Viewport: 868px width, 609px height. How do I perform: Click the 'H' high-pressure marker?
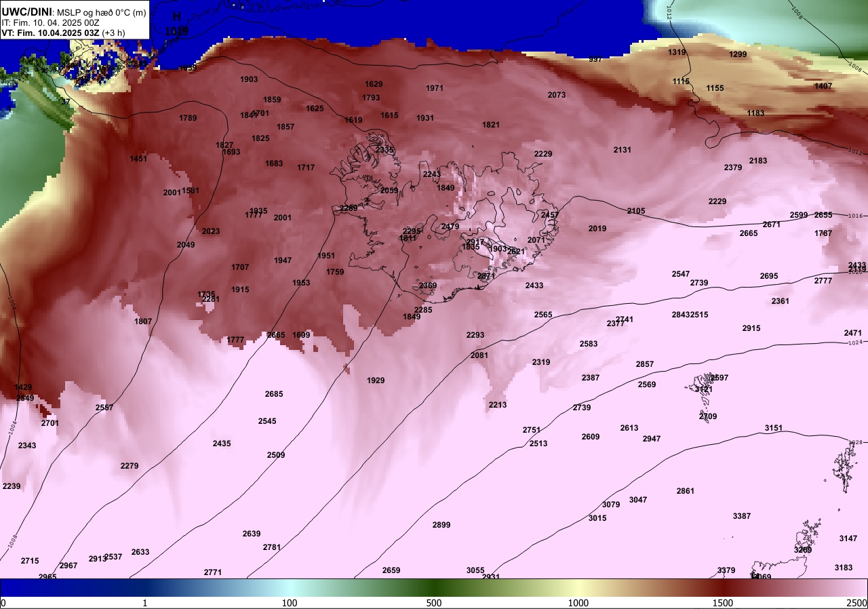[177, 16]
